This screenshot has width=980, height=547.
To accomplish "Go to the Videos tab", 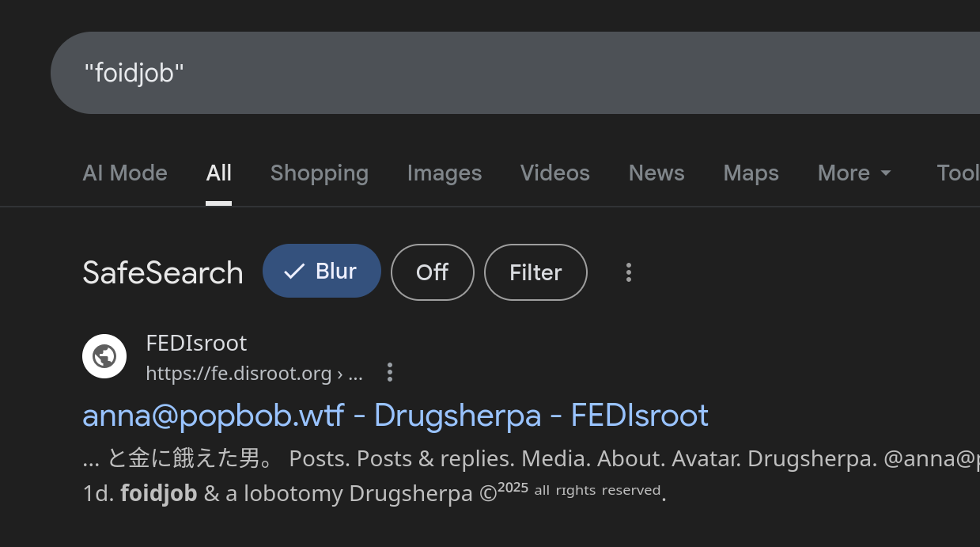I will (x=555, y=173).
